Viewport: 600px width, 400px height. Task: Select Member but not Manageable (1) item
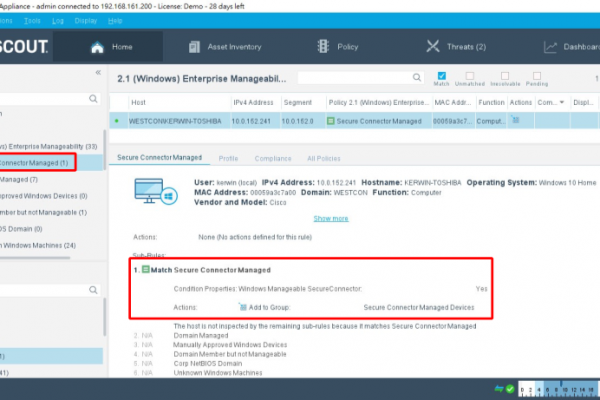click(x=43, y=212)
